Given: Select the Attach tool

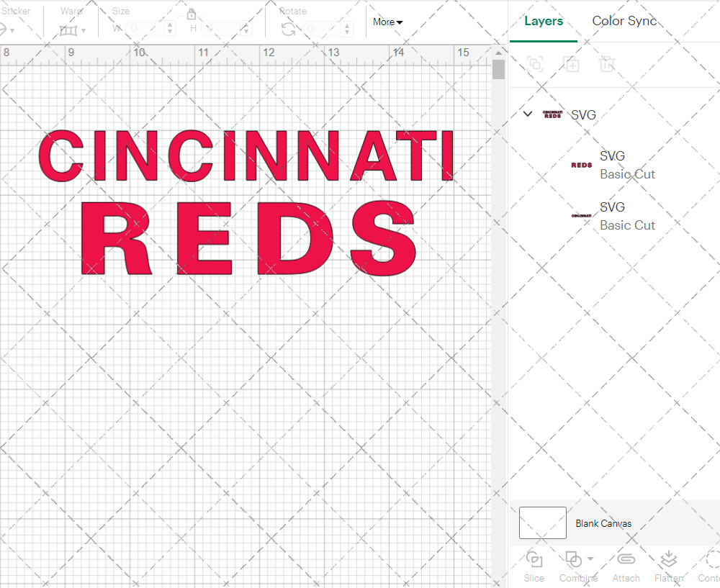Looking at the screenshot, I should coord(626,558).
